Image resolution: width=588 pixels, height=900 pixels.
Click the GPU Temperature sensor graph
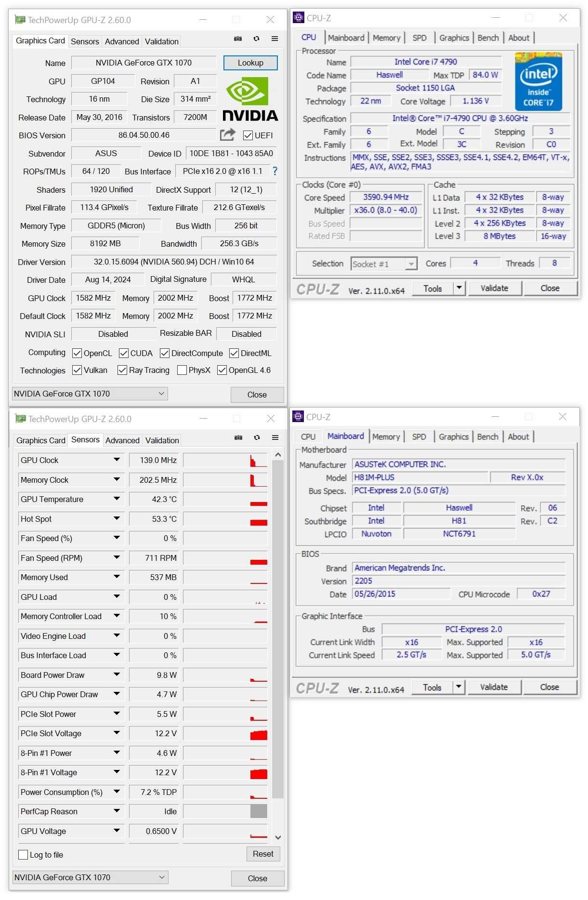225,499
